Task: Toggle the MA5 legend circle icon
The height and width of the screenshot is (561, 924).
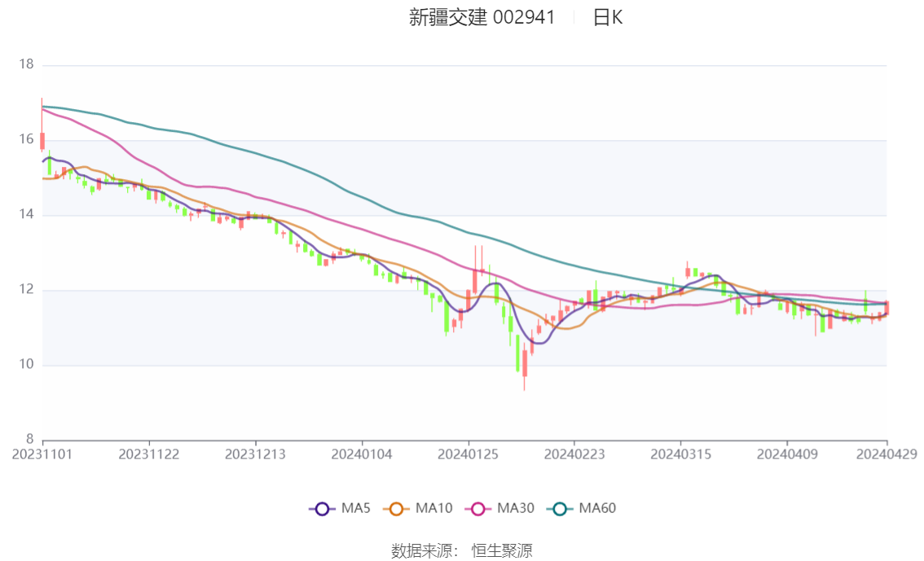Action: 322,509
